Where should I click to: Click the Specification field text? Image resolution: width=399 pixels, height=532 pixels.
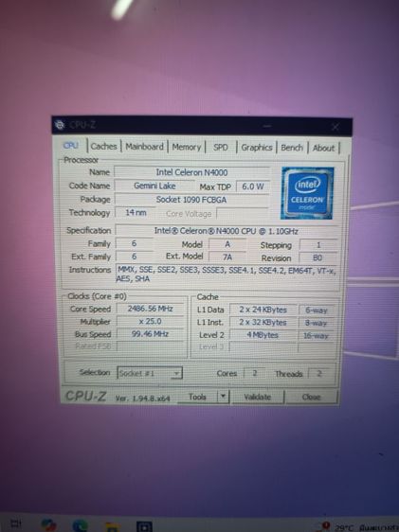click(x=227, y=231)
